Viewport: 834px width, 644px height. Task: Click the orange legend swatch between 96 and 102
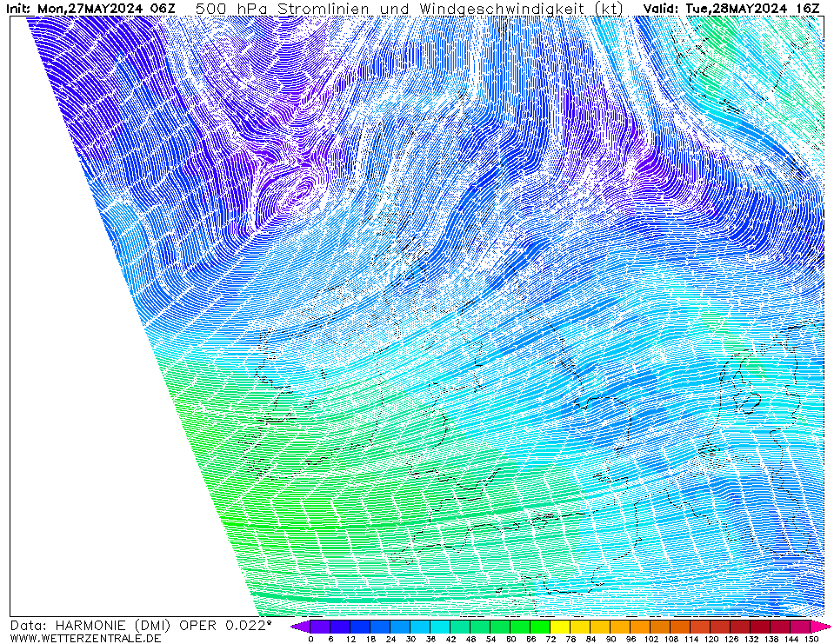(641, 627)
